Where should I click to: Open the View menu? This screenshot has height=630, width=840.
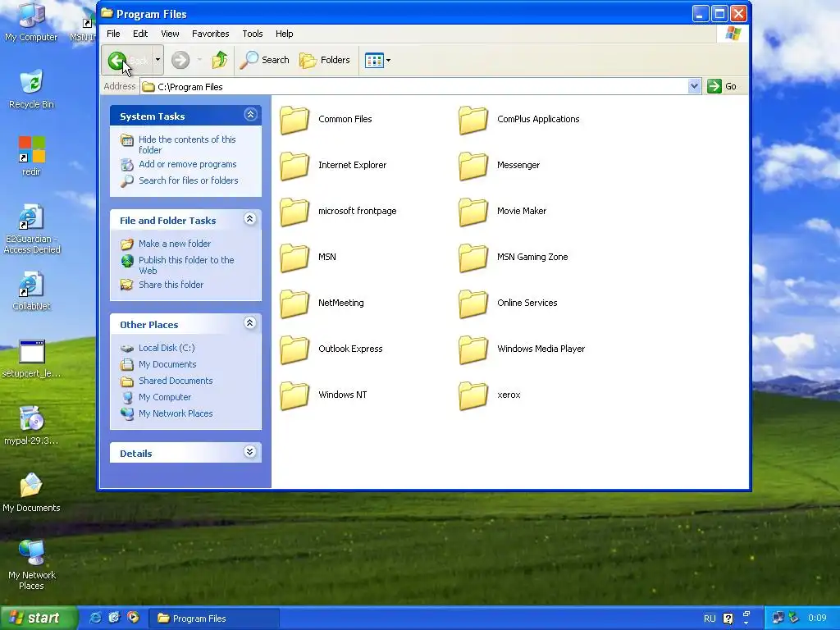coord(170,33)
